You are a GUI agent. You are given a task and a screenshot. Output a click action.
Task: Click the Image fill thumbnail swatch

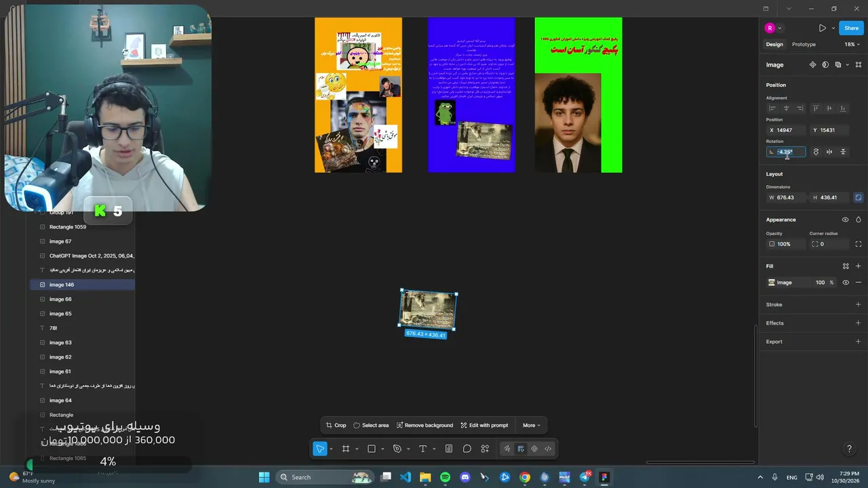pos(772,283)
